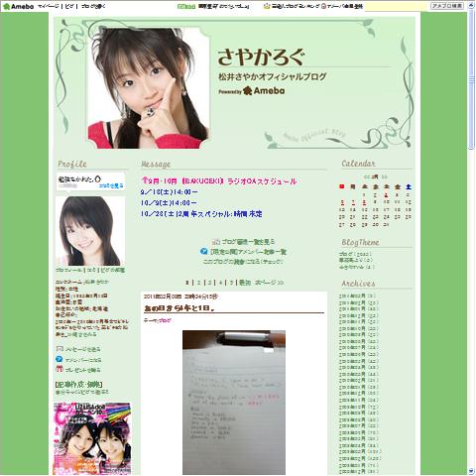
Task: Open the 2010年12月 archive link
Action: [352, 315]
